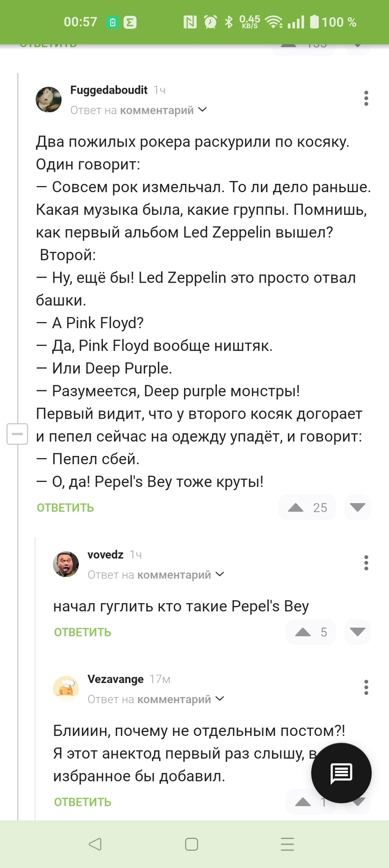Collapse the comment thread with the minus control
Image resolution: width=389 pixels, height=868 pixels.
(x=17, y=434)
